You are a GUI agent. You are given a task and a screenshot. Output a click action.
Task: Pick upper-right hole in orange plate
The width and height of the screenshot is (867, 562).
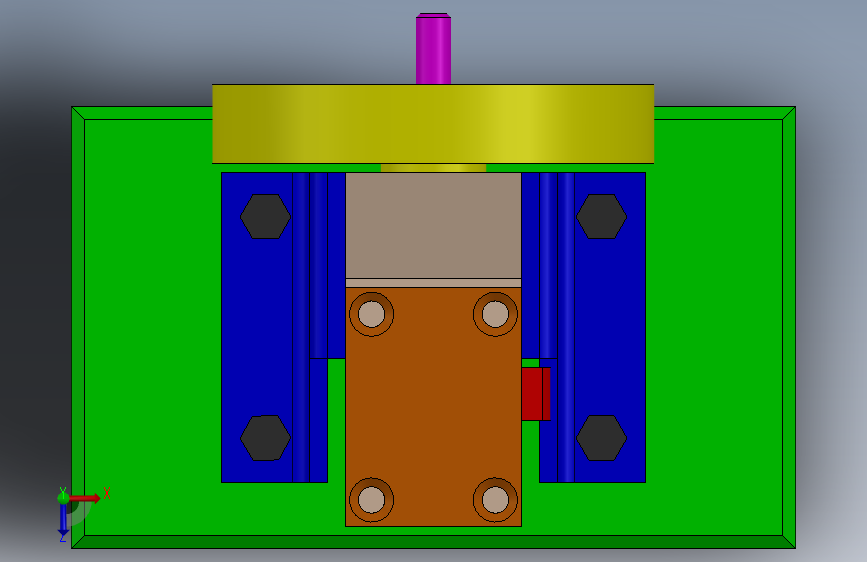point(495,314)
